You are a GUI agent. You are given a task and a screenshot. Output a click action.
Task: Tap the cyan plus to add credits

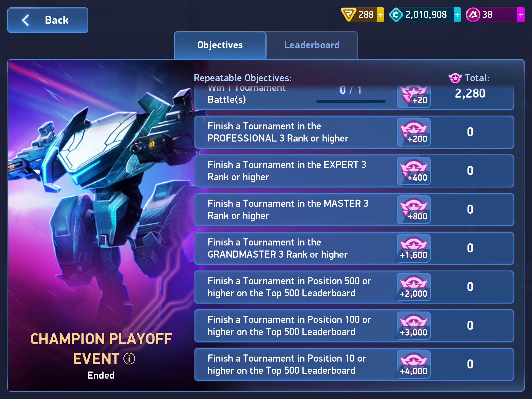click(x=457, y=15)
